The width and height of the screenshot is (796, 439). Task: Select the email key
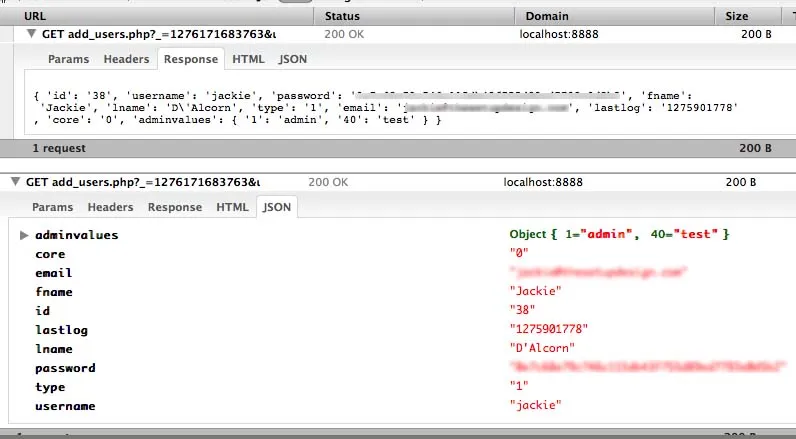[53, 273]
